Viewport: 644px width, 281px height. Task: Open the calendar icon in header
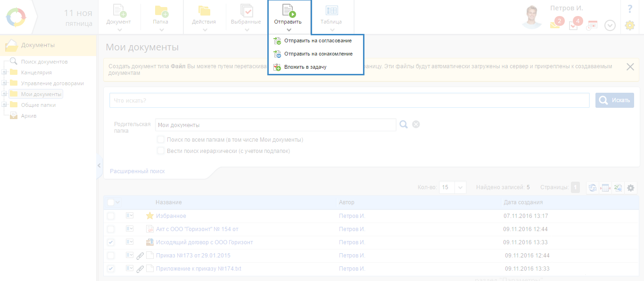pyautogui.click(x=592, y=25)
